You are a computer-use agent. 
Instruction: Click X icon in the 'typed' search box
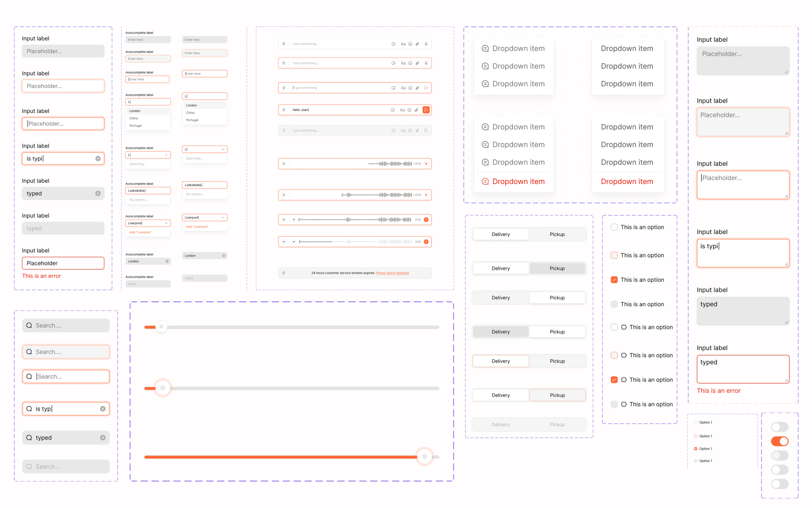click(103, 438)
